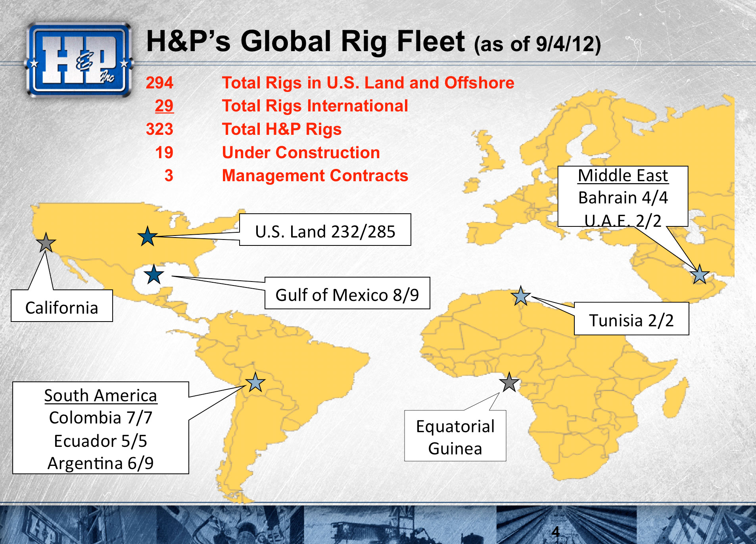
Task: Select the "U.A.E. 2/2" entry
Action: (x=623, y=220)
